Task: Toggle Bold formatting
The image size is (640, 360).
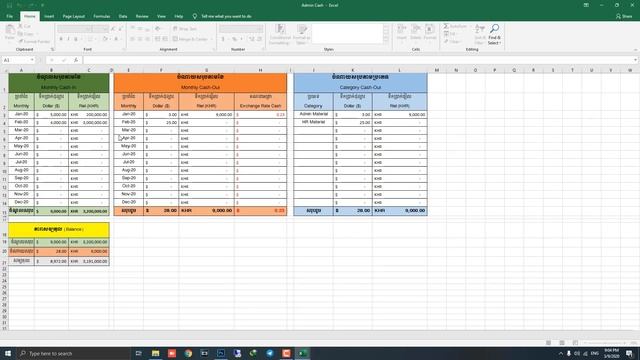Action: pyautogui.click(x=61, y=39)
